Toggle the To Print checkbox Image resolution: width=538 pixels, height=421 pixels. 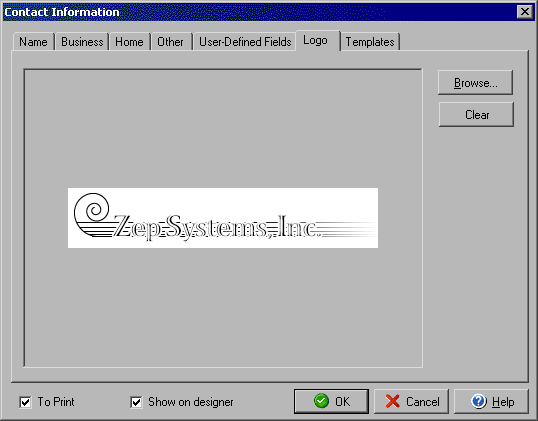coord(26,402)
